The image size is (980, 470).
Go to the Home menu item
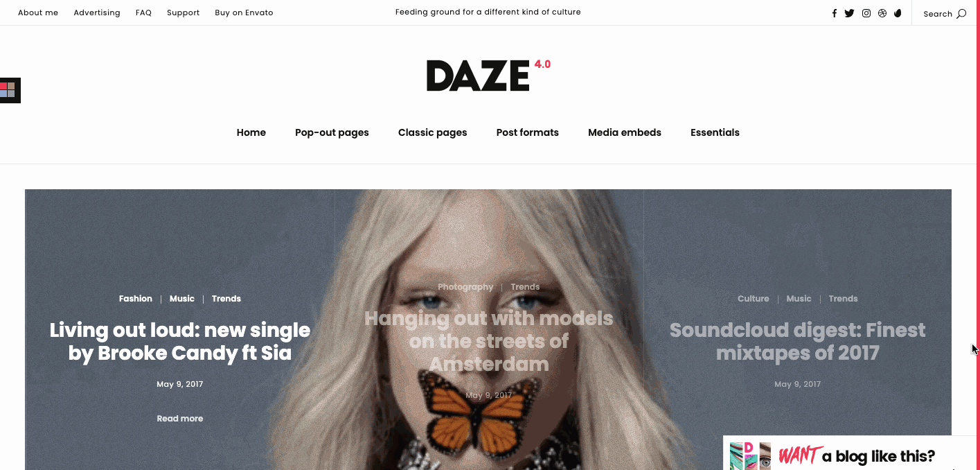[x=251, y=132]
